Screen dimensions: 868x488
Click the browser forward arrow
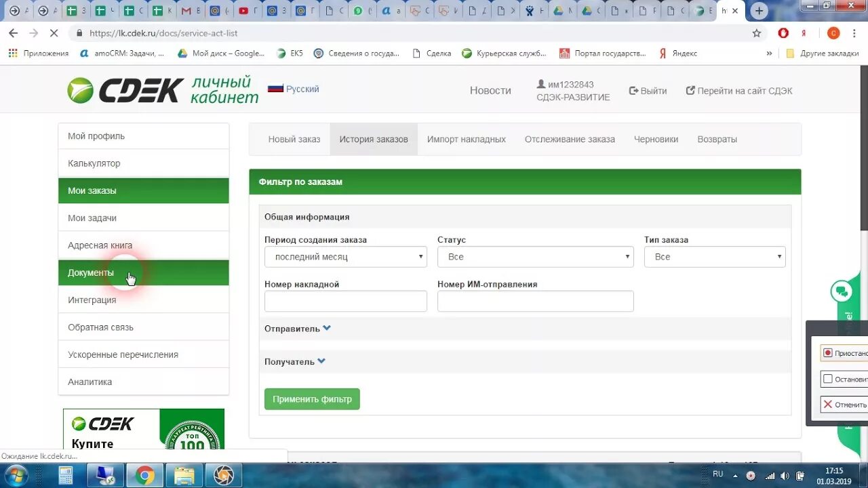click(x=34, y=33)
